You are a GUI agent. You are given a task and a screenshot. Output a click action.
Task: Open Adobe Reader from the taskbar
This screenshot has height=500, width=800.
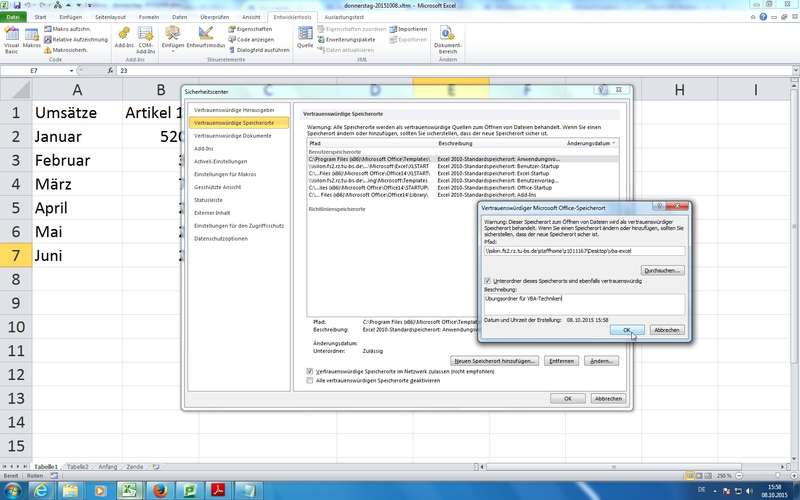[x=219, y=491]
